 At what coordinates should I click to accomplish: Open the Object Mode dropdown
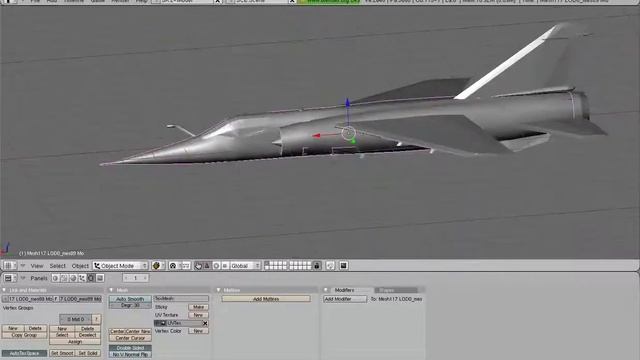point(120,266)
